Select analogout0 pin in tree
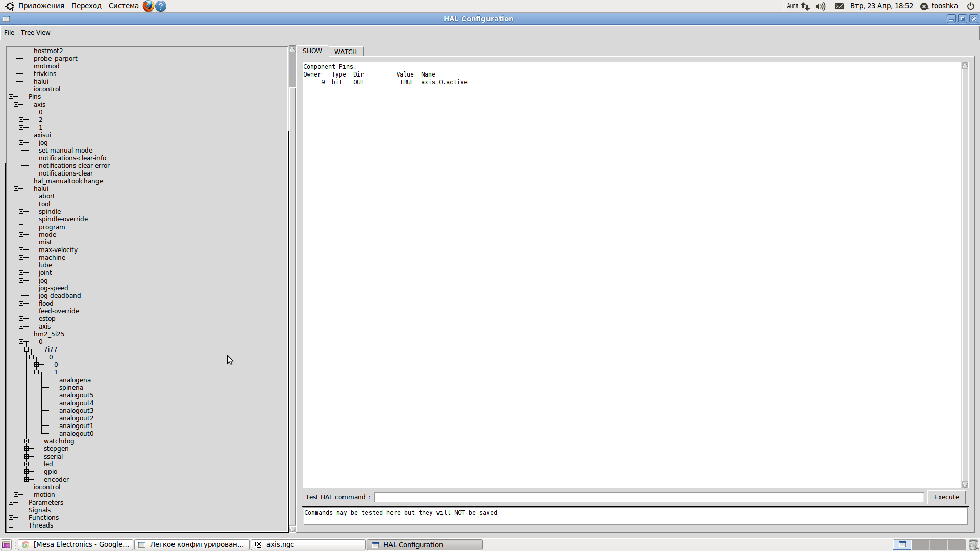This screenshot has height=551, width=980. click(x=76, y=434)
